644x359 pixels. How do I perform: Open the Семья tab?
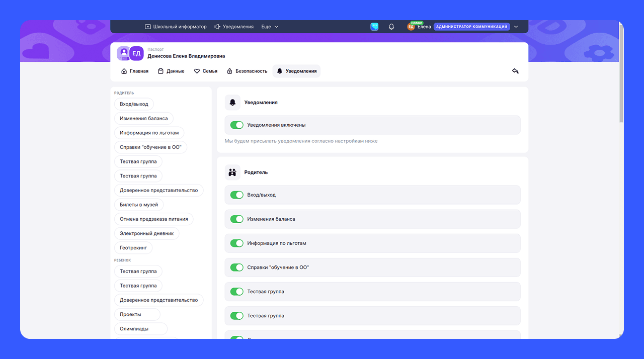pos(206,71)
